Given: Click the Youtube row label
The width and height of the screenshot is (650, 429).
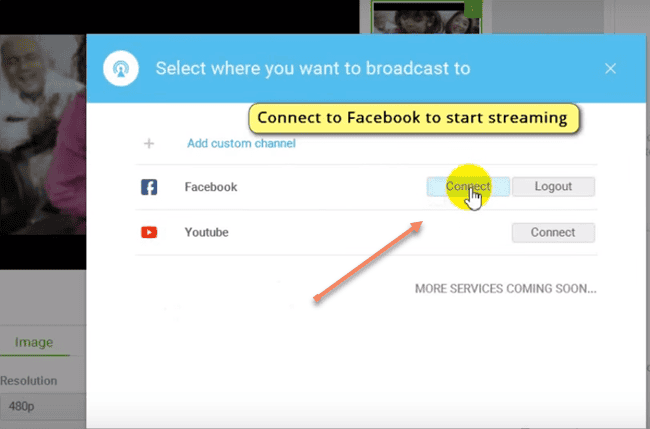Looking at the screenshot, I should (x=206, y=232).
